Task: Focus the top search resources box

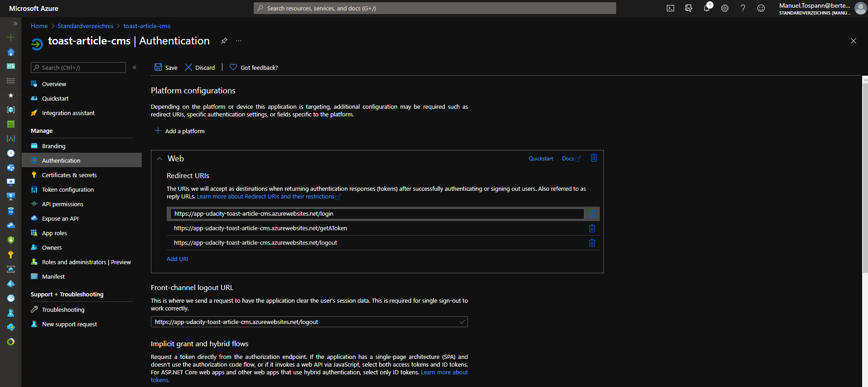Action: click(435, 8)
